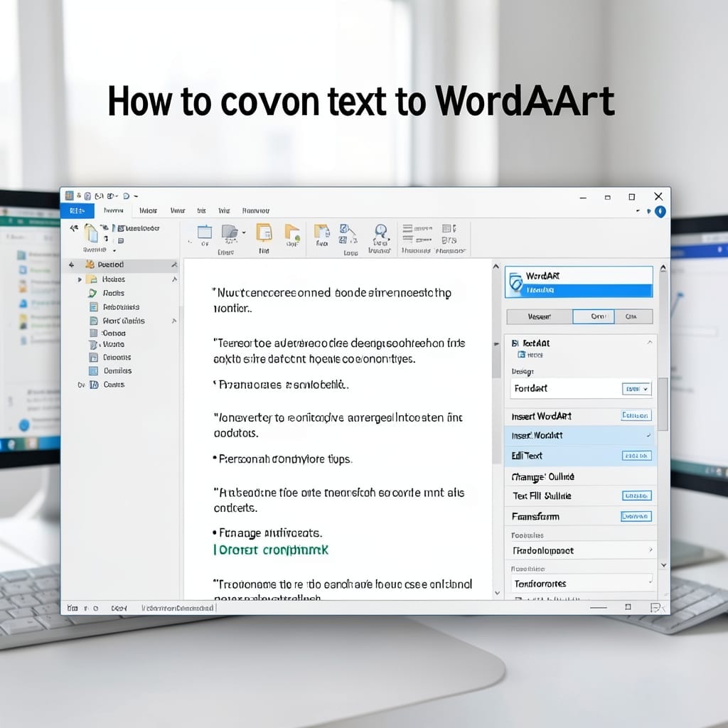The image size is (728, 728).
Task: Click the back arrow icon in ribbon clipboard group
Action: (73, 228)
